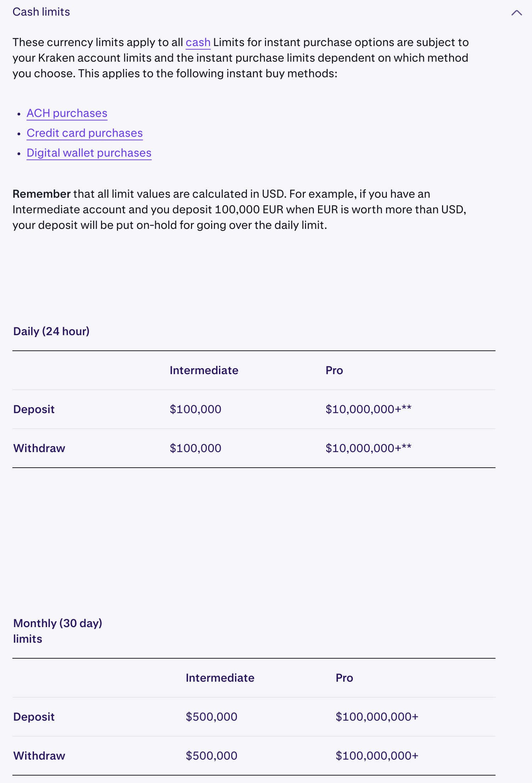Image resolution: width=532 pixels, height=783 pixels.
Task: Click the bold Remember word
Action: (x=41, y=194)
